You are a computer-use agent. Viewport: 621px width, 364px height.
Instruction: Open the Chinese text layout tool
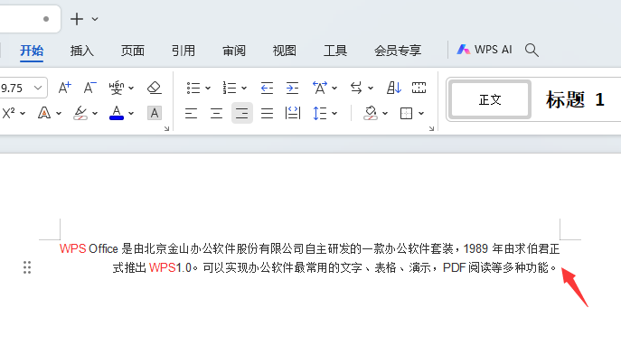point(320,88)
